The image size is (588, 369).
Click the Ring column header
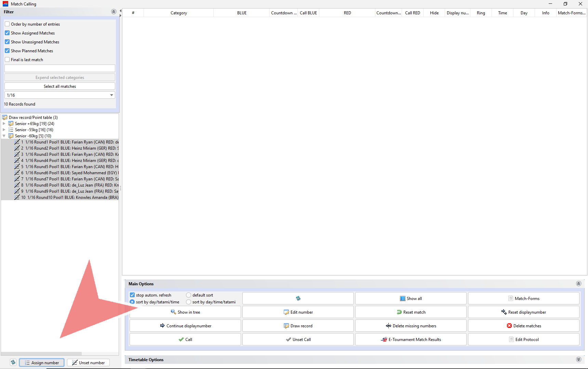pos(481,13)
